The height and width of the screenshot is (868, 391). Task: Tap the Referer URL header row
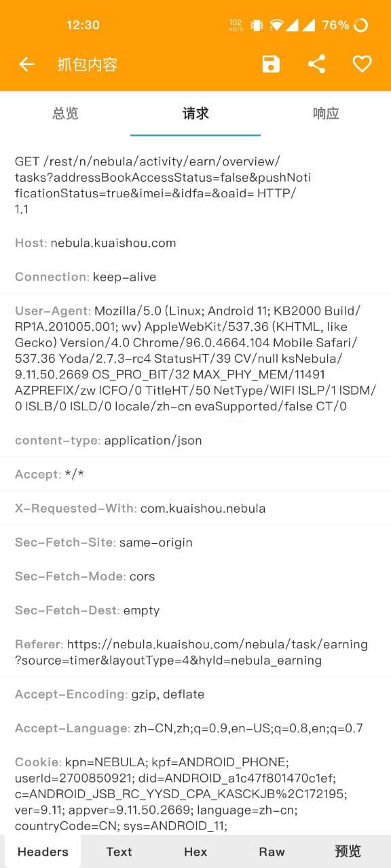tap(195, 652)
